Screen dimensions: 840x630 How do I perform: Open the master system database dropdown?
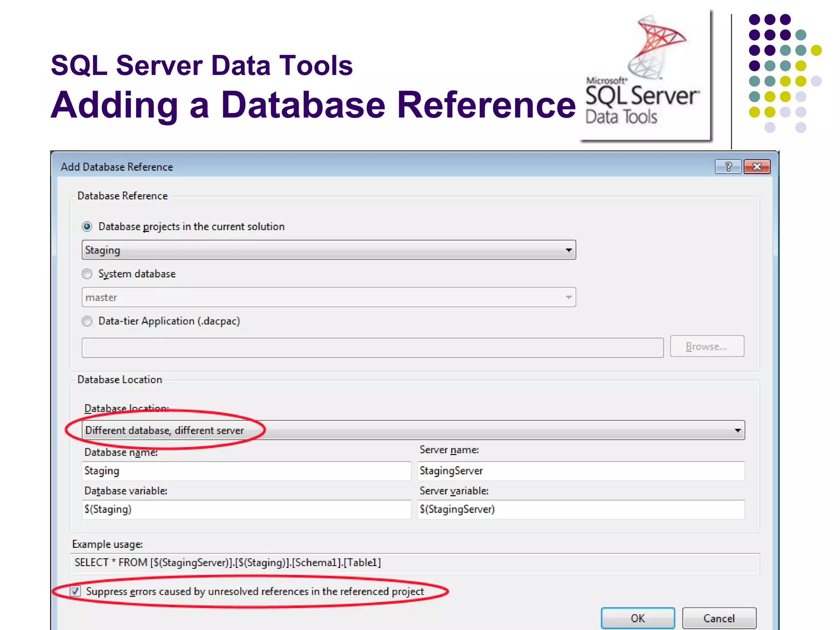pos(329,297)
